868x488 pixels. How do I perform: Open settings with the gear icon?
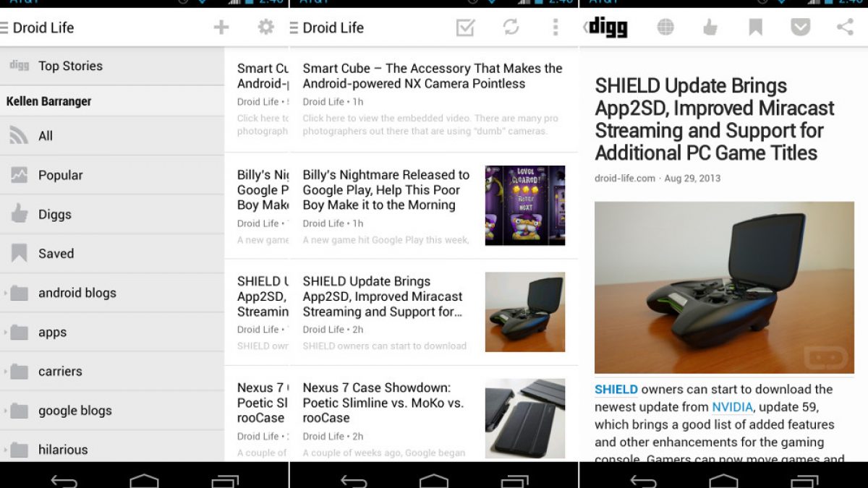266,27
